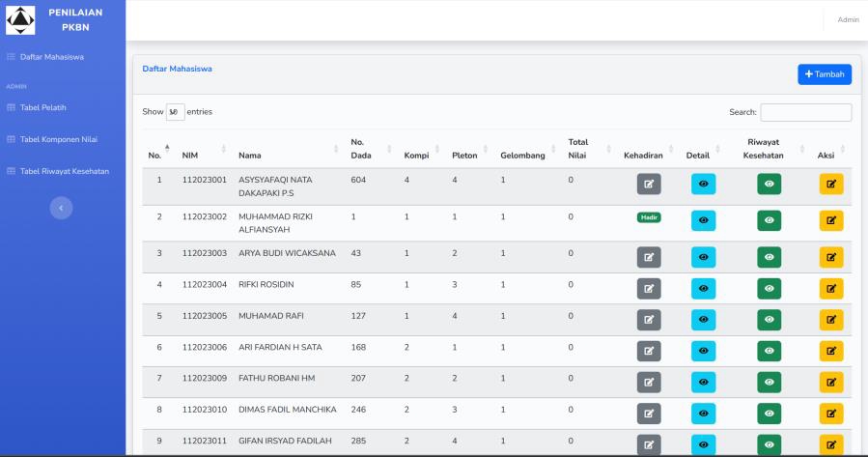View detail for MUHAMMAD RIZKI ALFIANSYAH
The image size is (868, 457).
704,221
